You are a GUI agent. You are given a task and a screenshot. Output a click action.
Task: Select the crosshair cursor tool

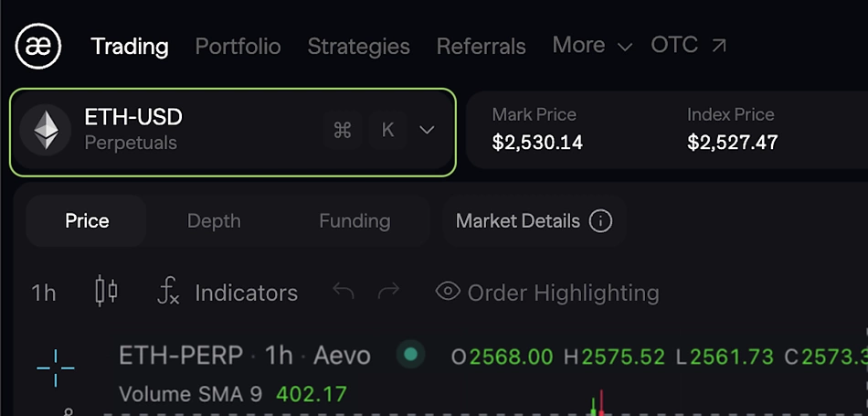pos(56,368)
